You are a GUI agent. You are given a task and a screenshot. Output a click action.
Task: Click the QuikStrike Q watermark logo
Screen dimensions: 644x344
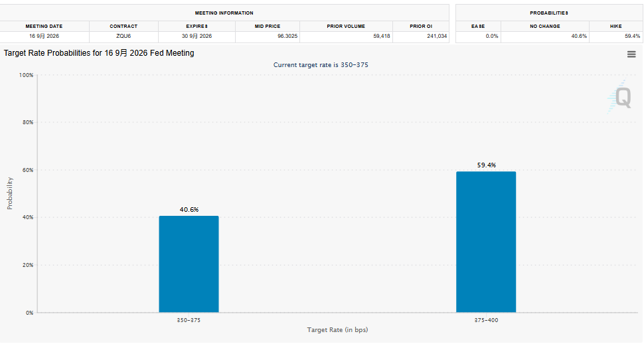[619, 97]
